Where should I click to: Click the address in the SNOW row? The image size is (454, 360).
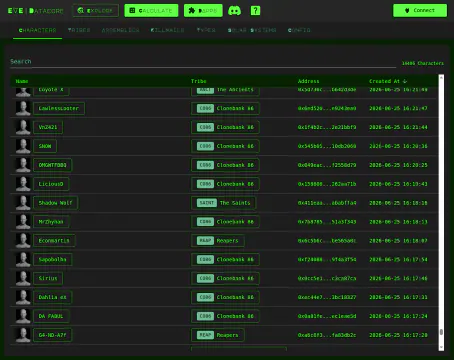[x=327, y=146]
